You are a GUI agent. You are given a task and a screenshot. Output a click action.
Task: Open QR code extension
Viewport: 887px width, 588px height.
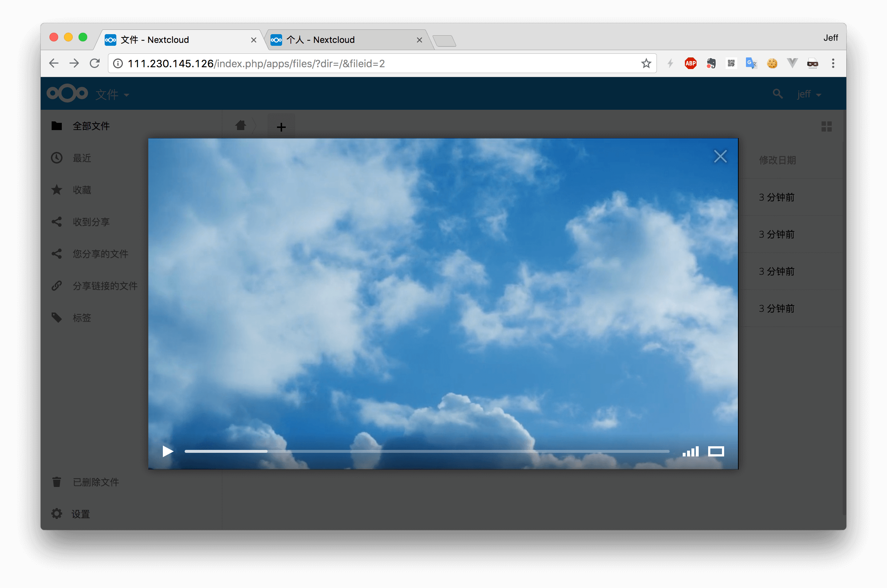click(731, 63)
